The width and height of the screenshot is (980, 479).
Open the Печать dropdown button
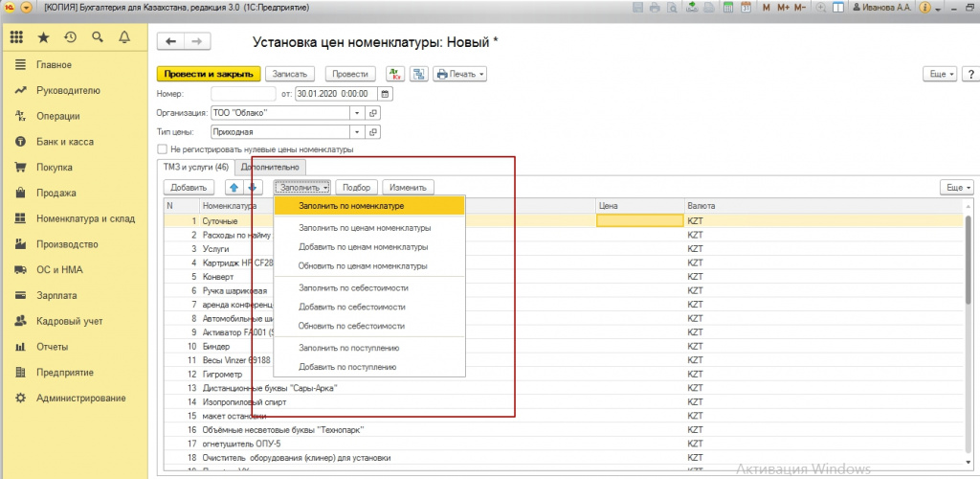[460, 74]
